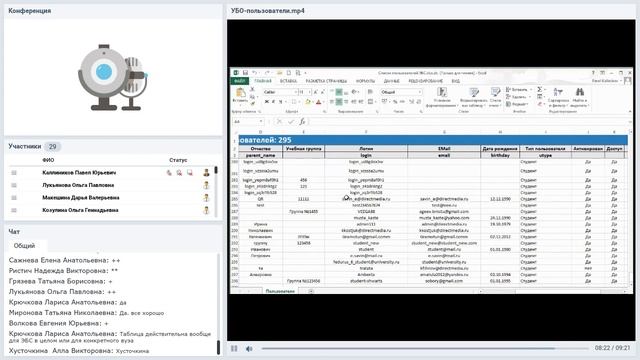Click the EMail column header cell
640x360 pixels.
click(444, 149)
